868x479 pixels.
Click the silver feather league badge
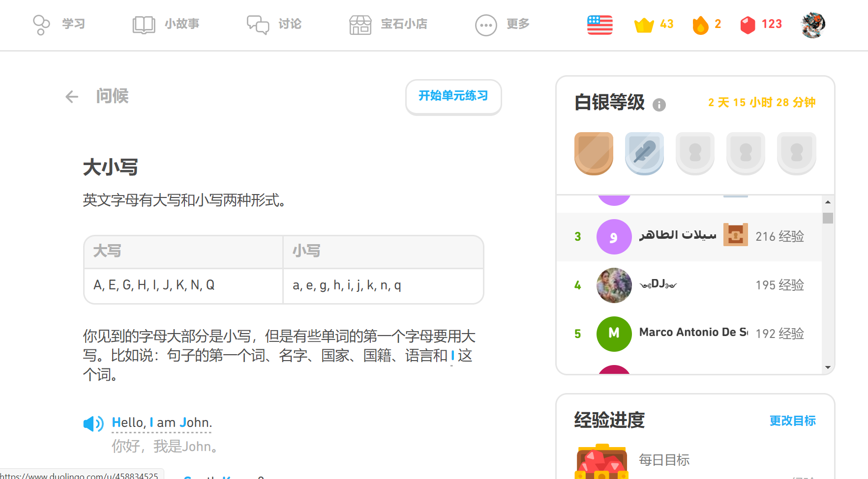(644, 153)
